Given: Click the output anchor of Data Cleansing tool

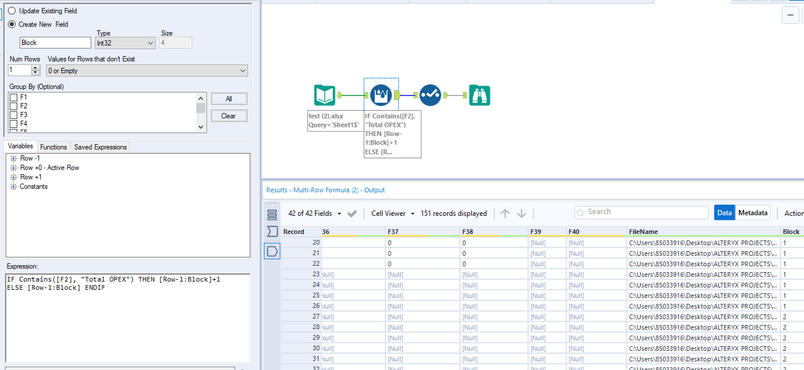Looking at the screenshot, I should tap(445, 95).
